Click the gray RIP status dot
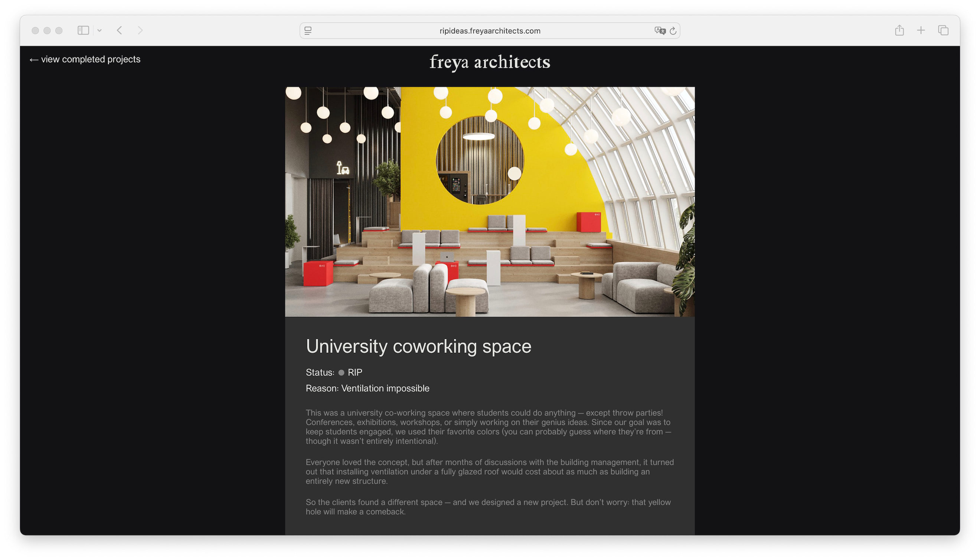This screenshot has height=560, width=980. (x=341, y=372)
